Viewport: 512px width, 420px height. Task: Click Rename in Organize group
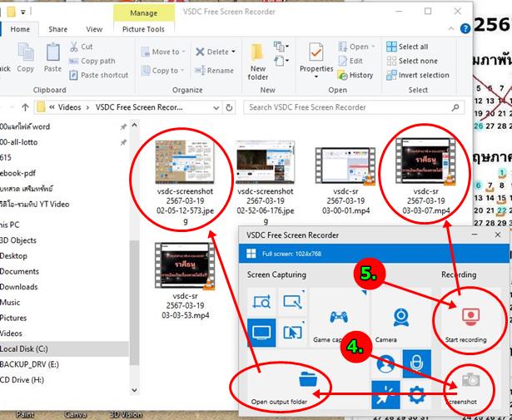tap(214, 71)
